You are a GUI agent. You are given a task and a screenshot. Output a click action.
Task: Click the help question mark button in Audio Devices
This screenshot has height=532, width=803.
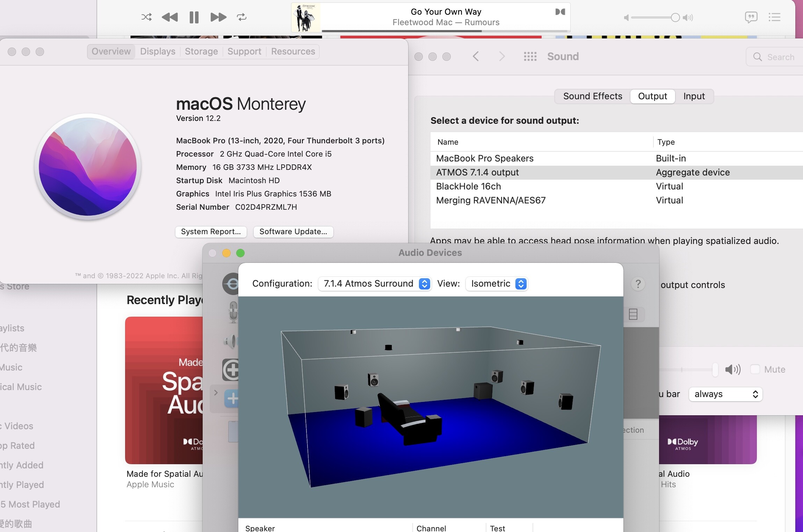638,284
